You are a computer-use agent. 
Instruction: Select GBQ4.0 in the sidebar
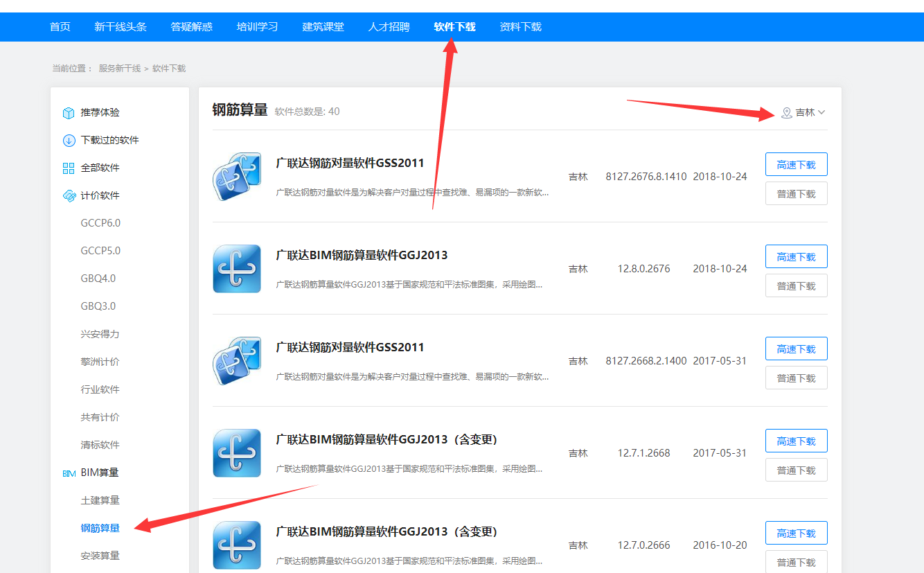tap(98, 279)
